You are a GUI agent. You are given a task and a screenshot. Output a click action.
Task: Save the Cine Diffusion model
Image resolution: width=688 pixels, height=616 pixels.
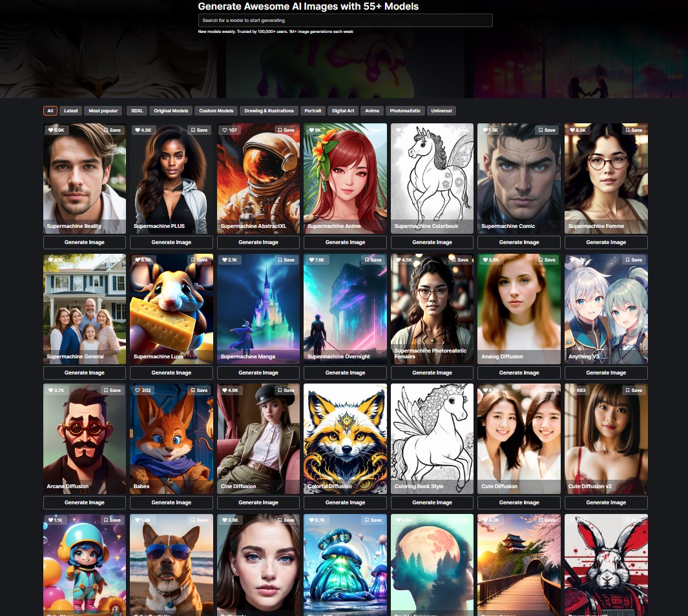click(x=286, y=390)
